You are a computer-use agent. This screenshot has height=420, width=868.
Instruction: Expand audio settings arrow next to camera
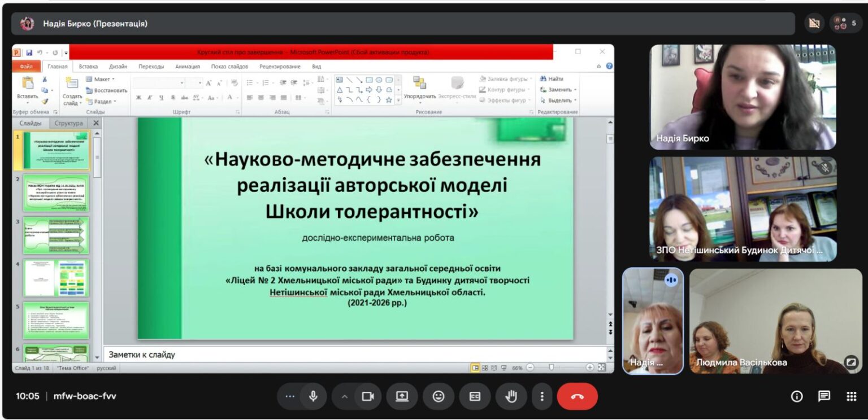[344, 396]
